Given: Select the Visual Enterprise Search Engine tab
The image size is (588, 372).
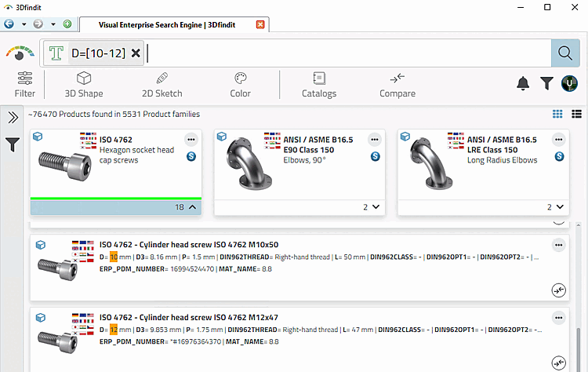Looking at the screenshot, I should pyautogui.click(x=167, y=25).
